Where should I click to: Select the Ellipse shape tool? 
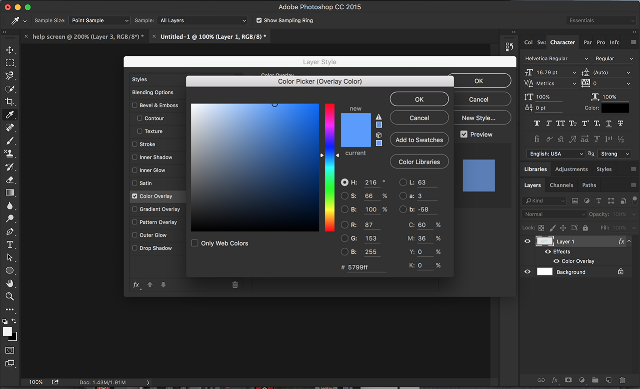coord(9,270)
